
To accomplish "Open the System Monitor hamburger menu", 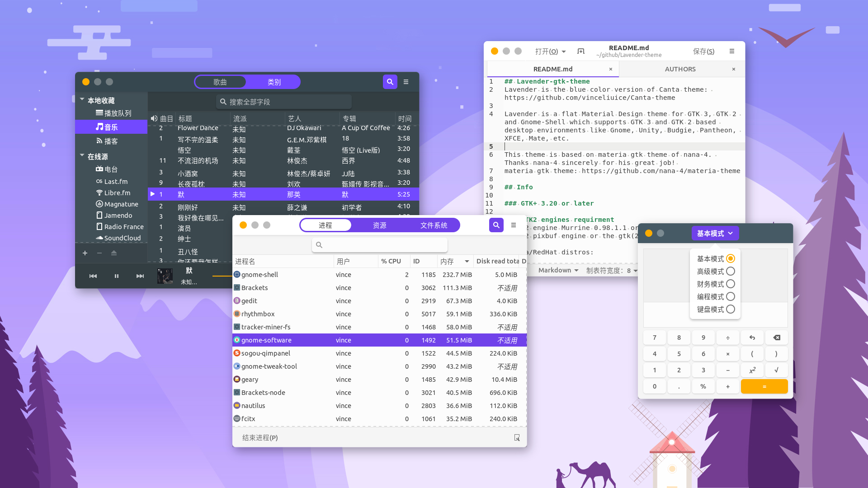I will (x=514, y=225).
